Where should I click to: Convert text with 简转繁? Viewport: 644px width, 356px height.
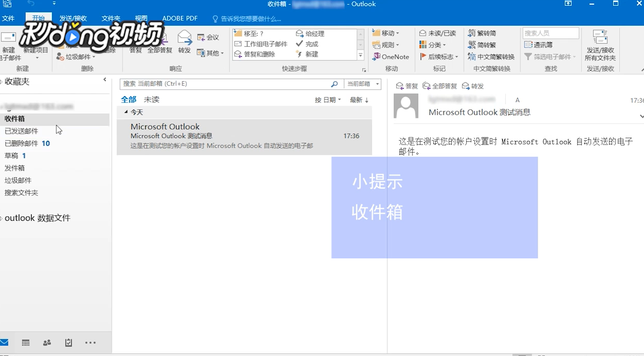(x=482, y=45)
